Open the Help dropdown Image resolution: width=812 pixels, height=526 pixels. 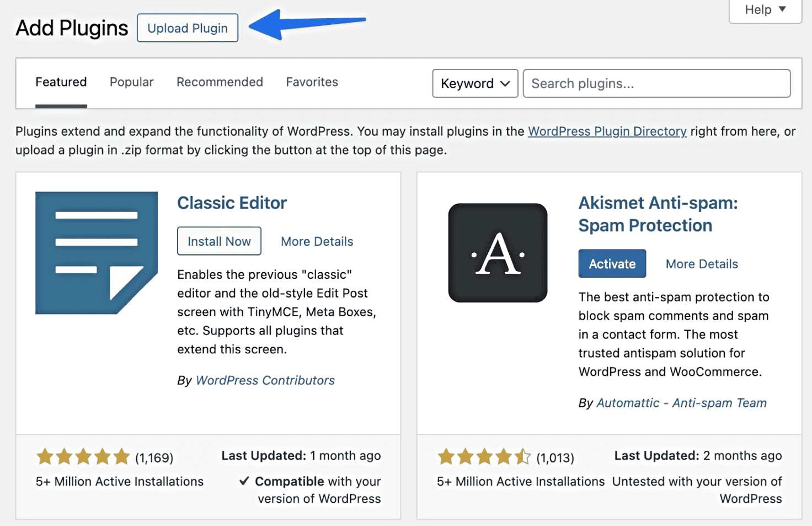pos(765,9)
